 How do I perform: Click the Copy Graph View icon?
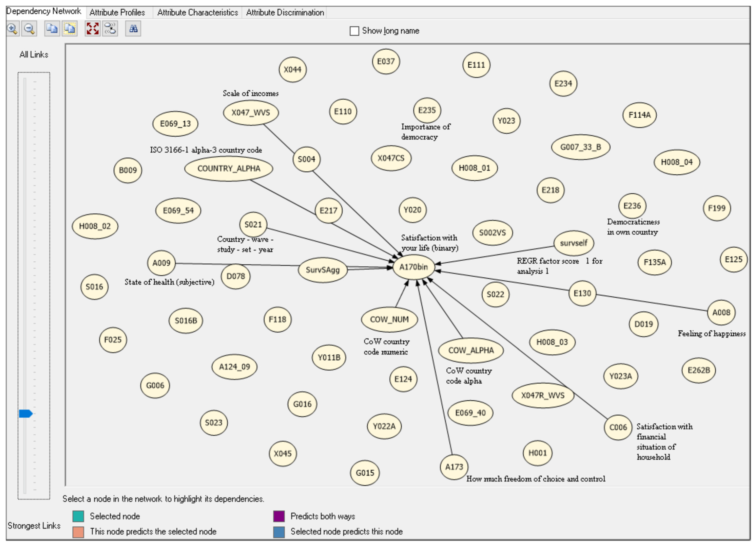[x=52, y=29]
